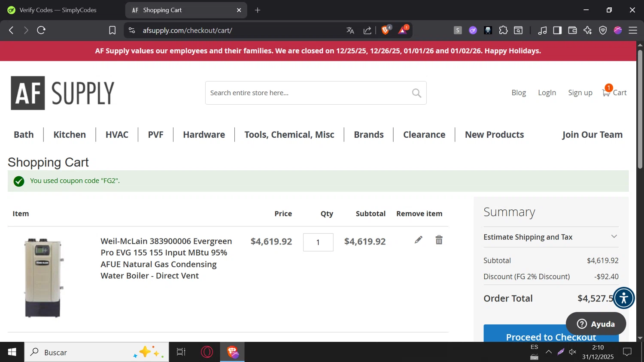644x362 pixels.
Task: Click the volume muted tray icon
Action: tap(573, 352)
